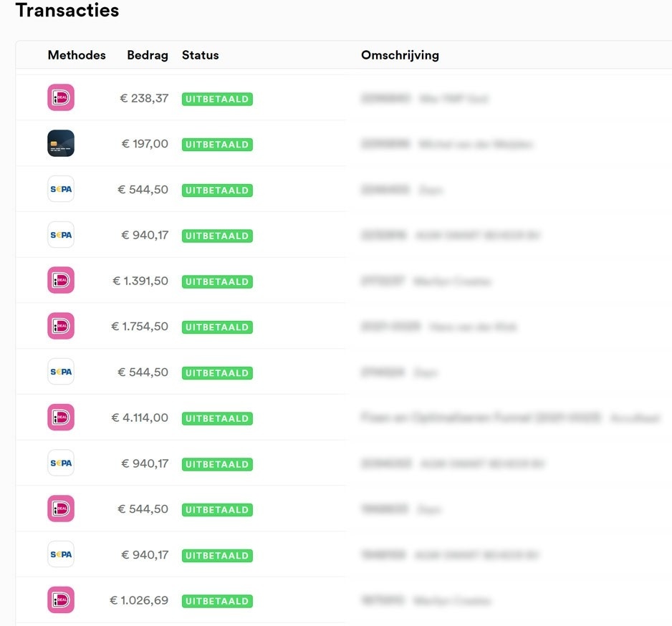This screenshot has width=672, height=626.
Task: Click the Status column header
Action: point(201,55)
